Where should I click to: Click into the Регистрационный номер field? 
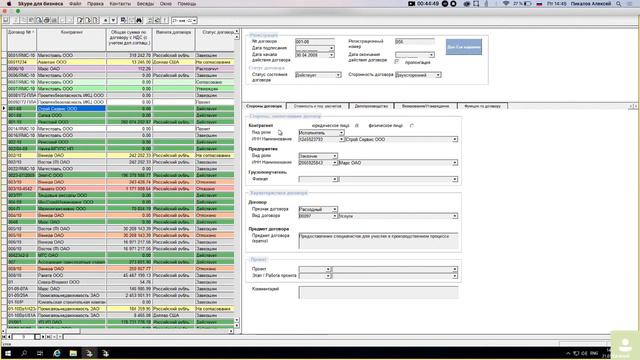[414, 42]
